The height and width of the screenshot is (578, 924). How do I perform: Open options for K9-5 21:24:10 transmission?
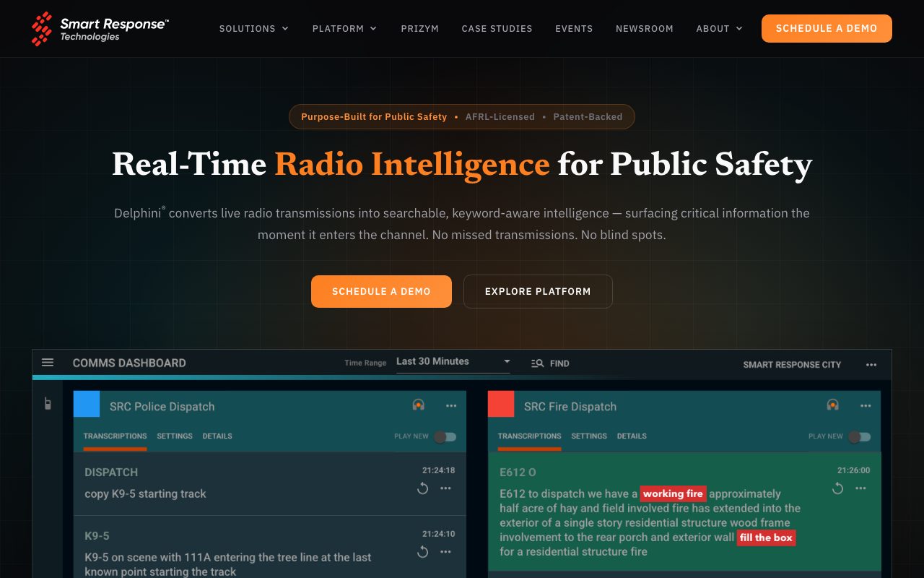point(446,552)
